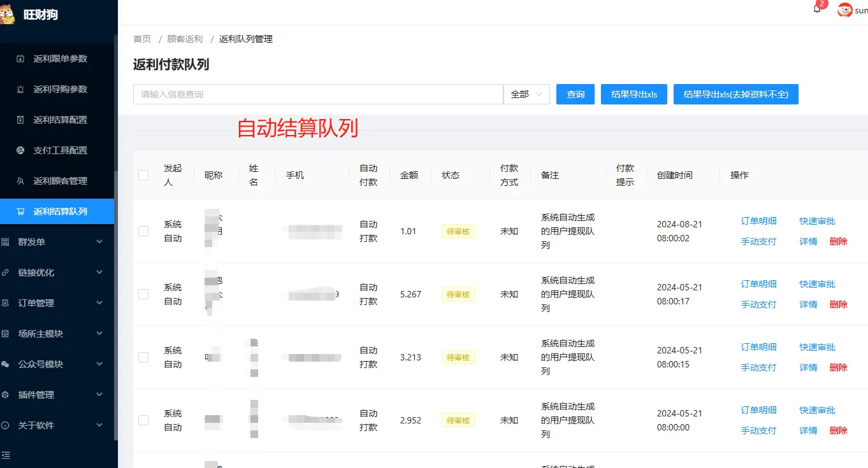868x468 pixels.
Task: Click the 返利导购参数 sidebar icon
Action: (20, 89)
